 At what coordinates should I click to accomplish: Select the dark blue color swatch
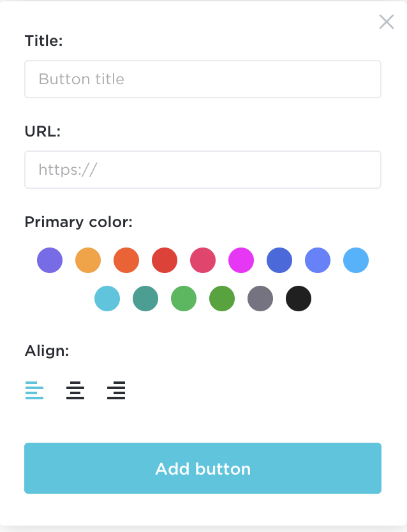pos(279,260)
